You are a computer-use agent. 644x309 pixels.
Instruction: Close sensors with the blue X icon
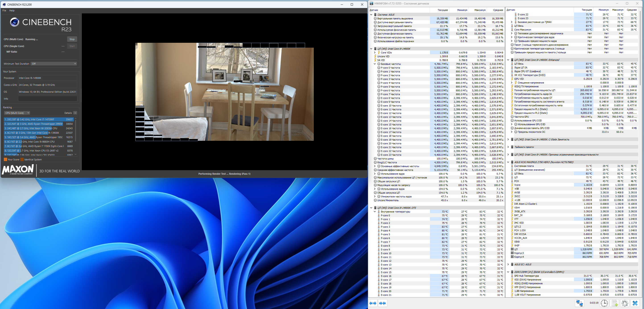coord(635,303)
